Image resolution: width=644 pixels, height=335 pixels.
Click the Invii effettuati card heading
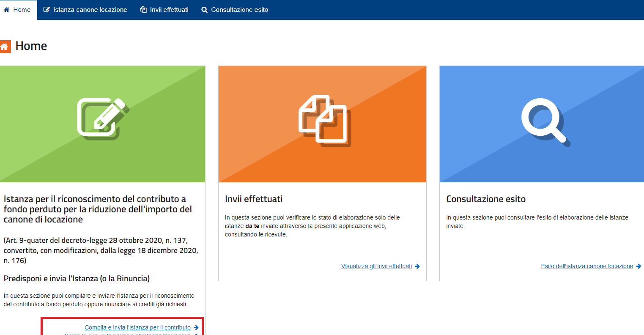point(254,199)
